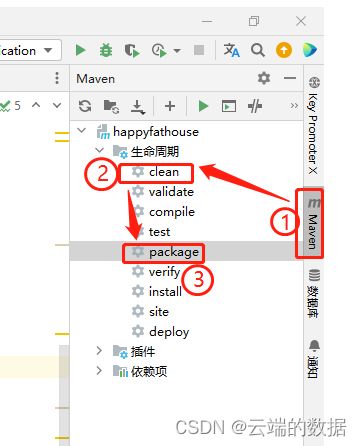Open the Maven side tab
This screenshot has height=446, width=362.
pyautogui.click(x=313, y=223)
